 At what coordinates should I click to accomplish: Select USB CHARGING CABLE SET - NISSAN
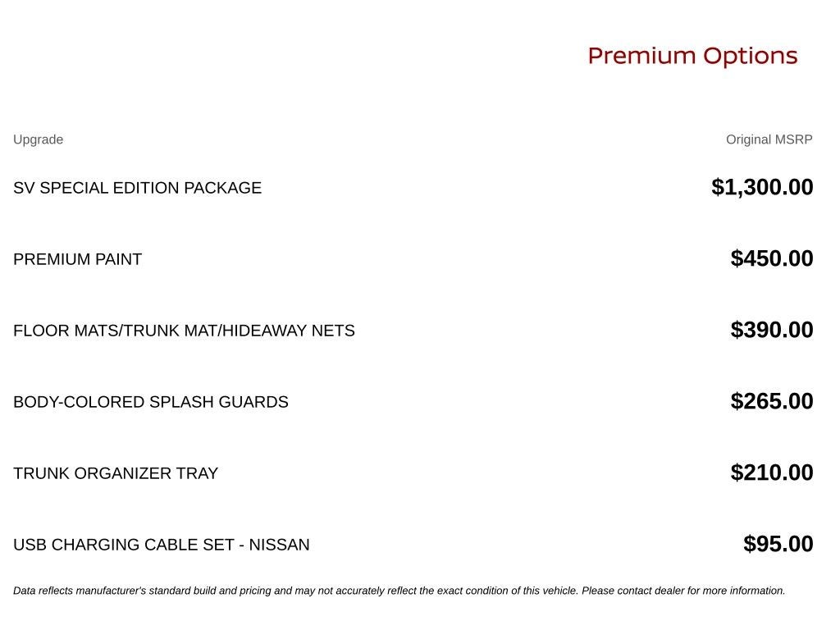point(162,545)
